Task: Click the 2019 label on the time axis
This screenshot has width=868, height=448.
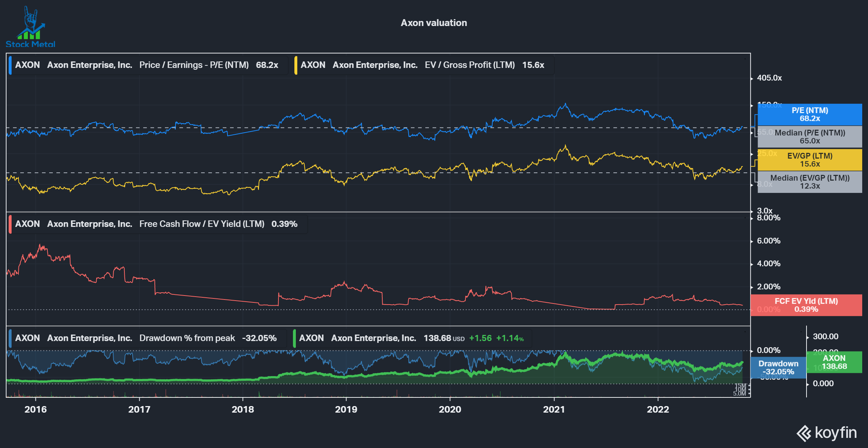Action: click(346, 409)
